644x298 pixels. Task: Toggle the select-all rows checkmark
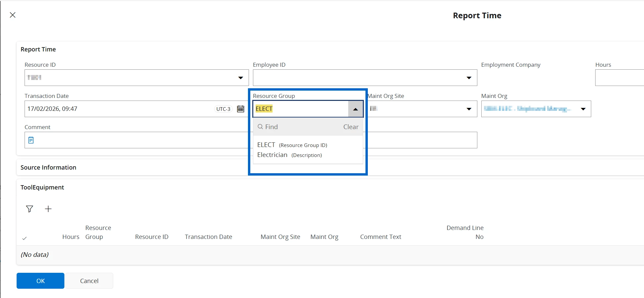click(25, 238)
